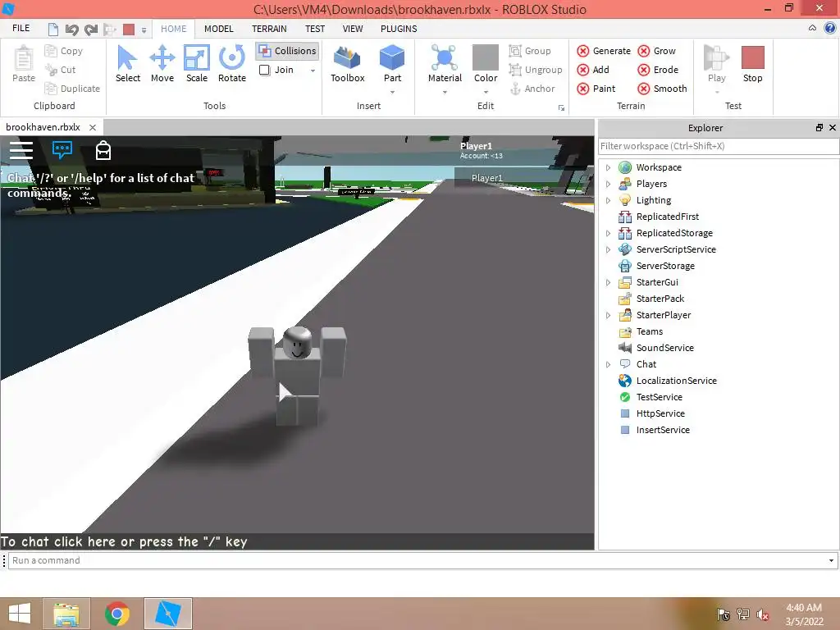Switch to the VIEW ribbon tab

pos(353,29)
